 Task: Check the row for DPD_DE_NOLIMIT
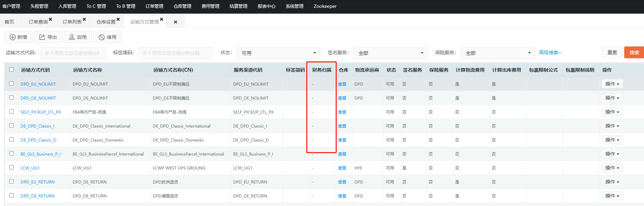coord(11,98)
